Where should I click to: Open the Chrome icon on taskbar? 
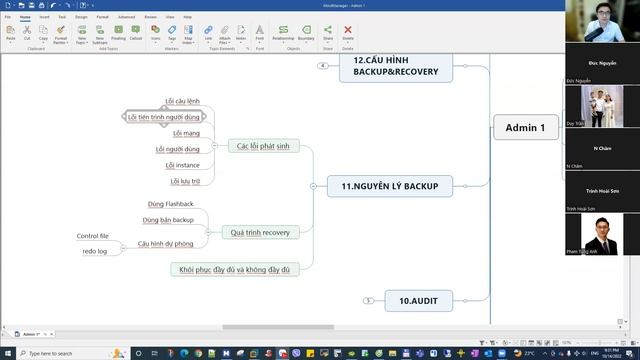pyautogui.click(x=198, y=353)
